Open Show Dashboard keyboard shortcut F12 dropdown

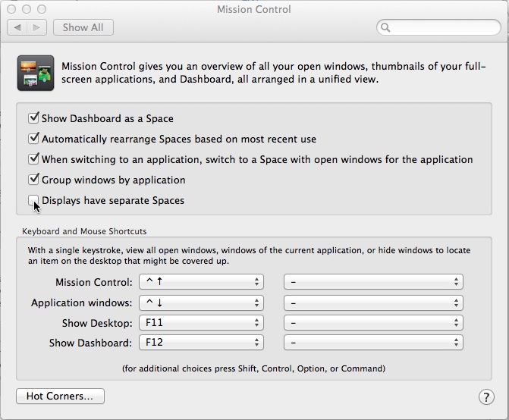click(201, 343)
